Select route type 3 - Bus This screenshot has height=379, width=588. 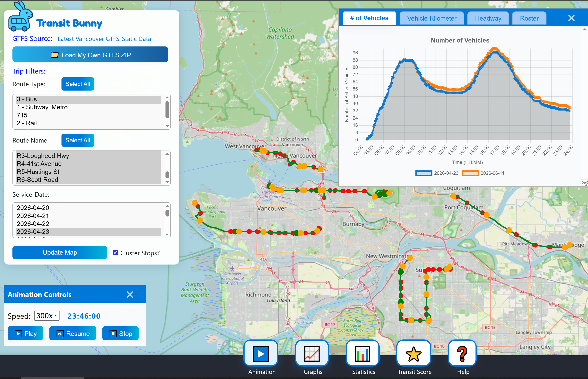[89, 99]
